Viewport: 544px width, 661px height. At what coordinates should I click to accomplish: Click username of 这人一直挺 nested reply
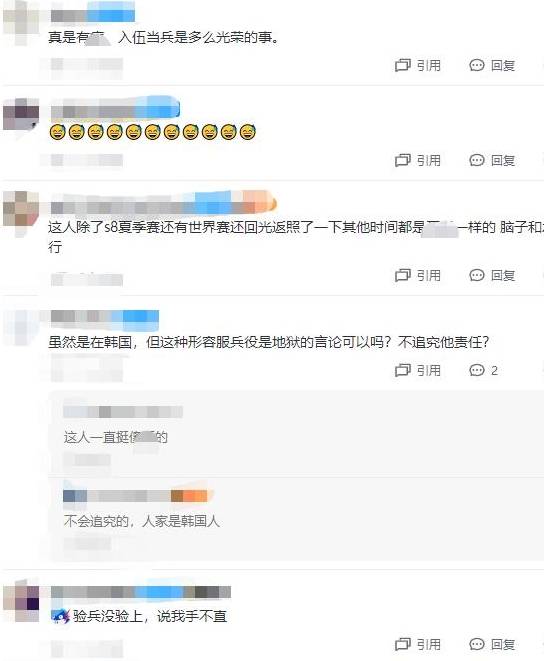[x=123, y=411]
